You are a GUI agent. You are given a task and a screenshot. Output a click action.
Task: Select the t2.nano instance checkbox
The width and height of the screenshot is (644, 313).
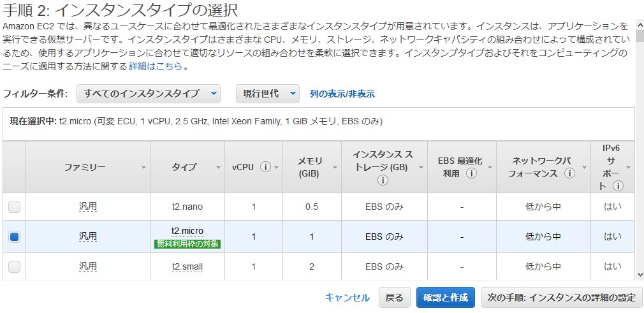click(14, 207)
